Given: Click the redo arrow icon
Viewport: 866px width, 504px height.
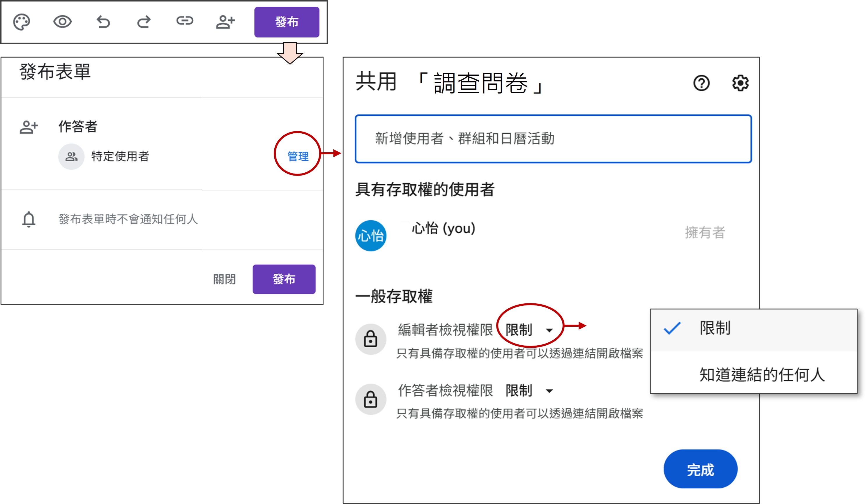Looking at the screenshot, I should tap(144, 22).
